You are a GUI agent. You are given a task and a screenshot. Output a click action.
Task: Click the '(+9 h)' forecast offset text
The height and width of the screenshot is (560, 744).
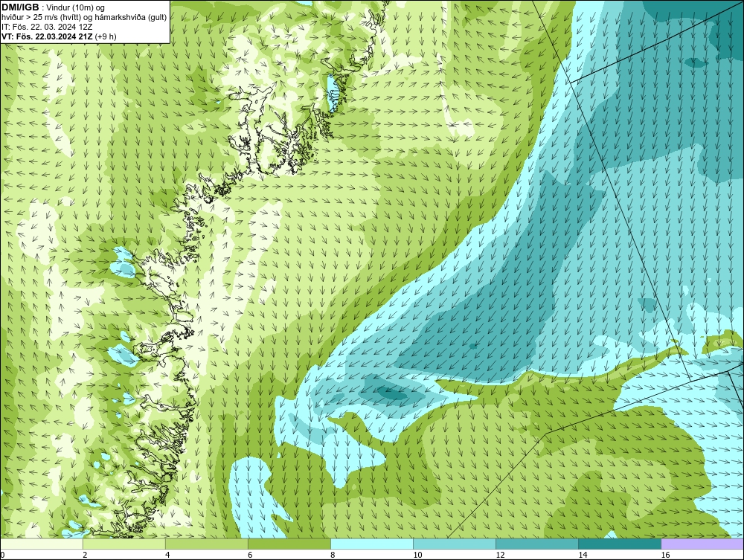(106, 36)
